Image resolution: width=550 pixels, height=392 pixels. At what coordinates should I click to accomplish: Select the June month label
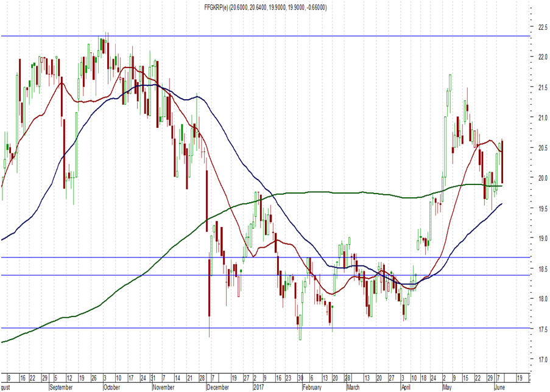499,388
